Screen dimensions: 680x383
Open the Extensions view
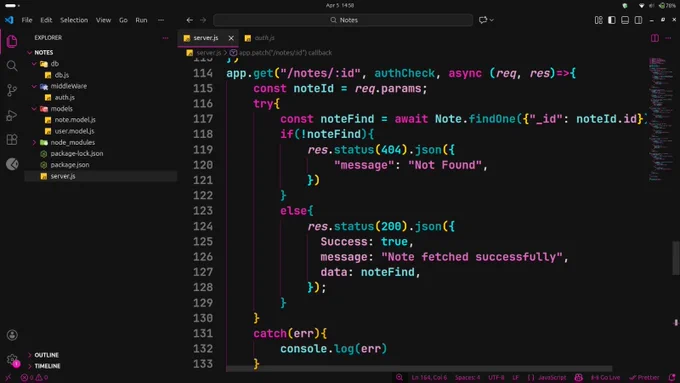(12, 139)
